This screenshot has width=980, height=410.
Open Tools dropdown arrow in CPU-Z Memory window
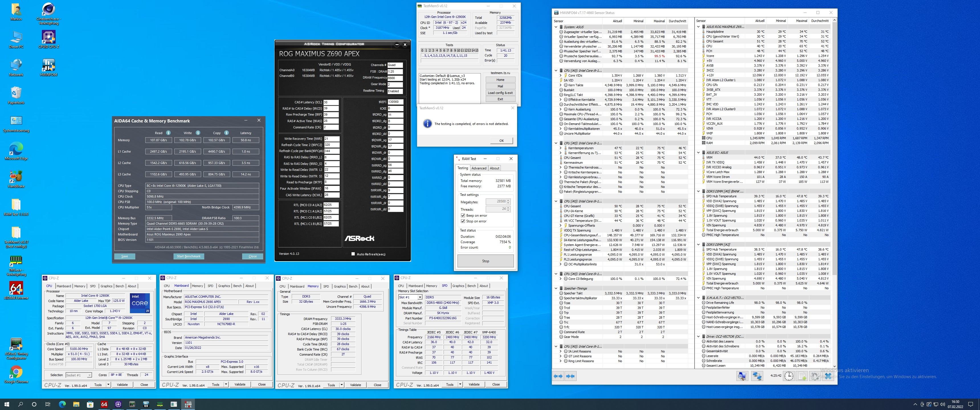(342, 385)
